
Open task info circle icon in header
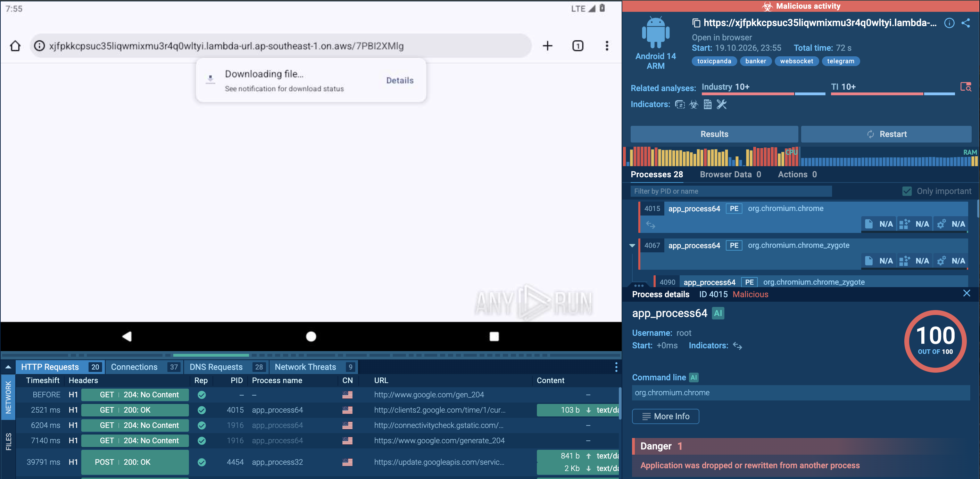(x=949, y=23)
